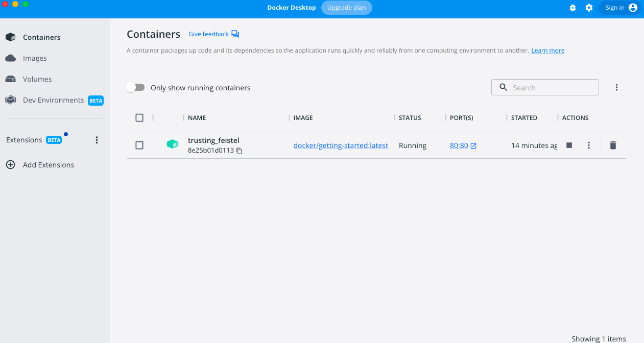Focus the container Search field

coord(545,87)
